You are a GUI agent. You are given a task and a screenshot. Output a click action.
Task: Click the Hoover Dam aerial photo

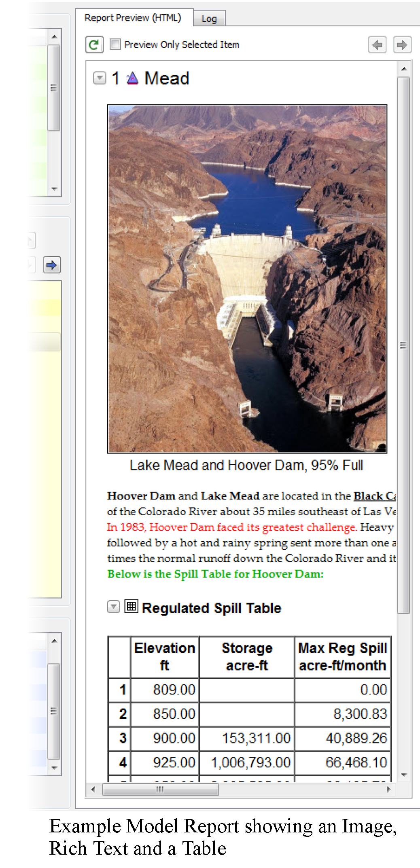tap(247, 279)
